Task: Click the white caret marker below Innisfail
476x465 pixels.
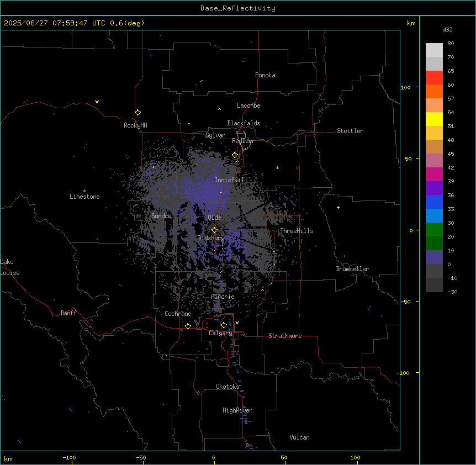Action: pyautogui.click(x=221, y=192)
